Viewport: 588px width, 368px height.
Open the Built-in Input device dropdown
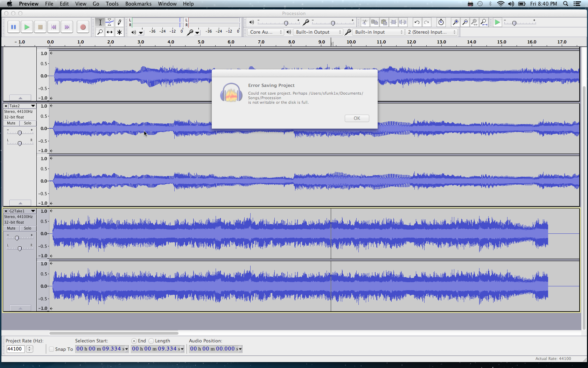coord(379,32)
